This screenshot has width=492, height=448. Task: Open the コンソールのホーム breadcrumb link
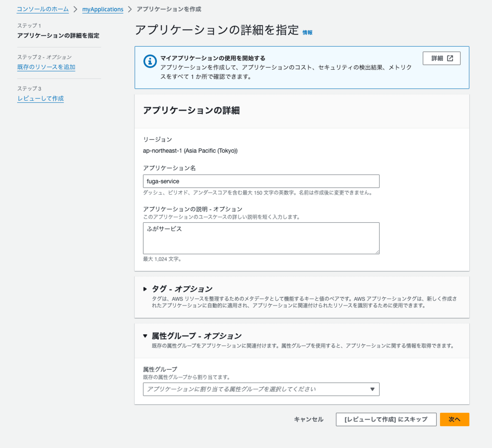43,9
